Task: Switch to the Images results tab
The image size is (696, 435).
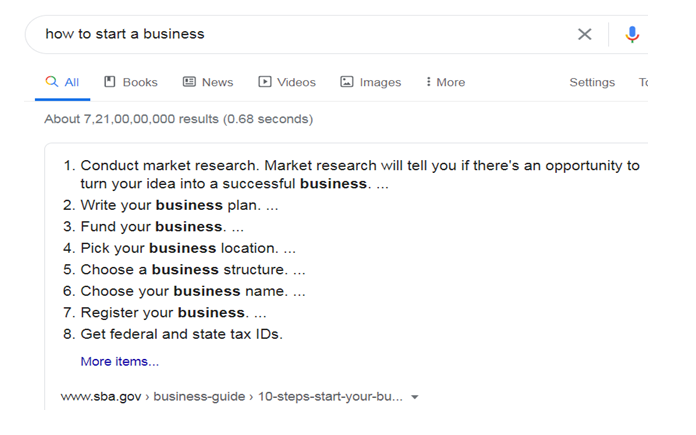Action: pos(371,82)
